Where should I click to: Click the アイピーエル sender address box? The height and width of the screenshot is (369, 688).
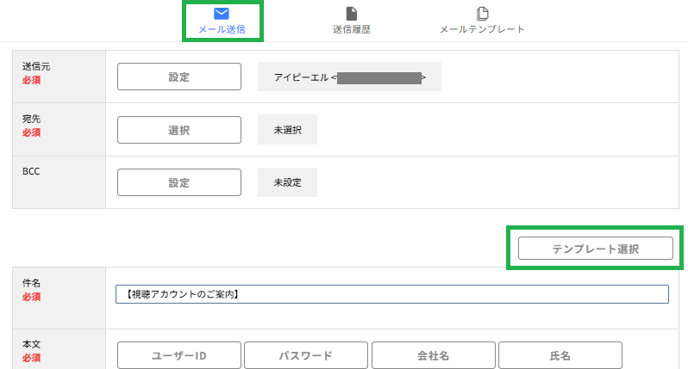349,77
